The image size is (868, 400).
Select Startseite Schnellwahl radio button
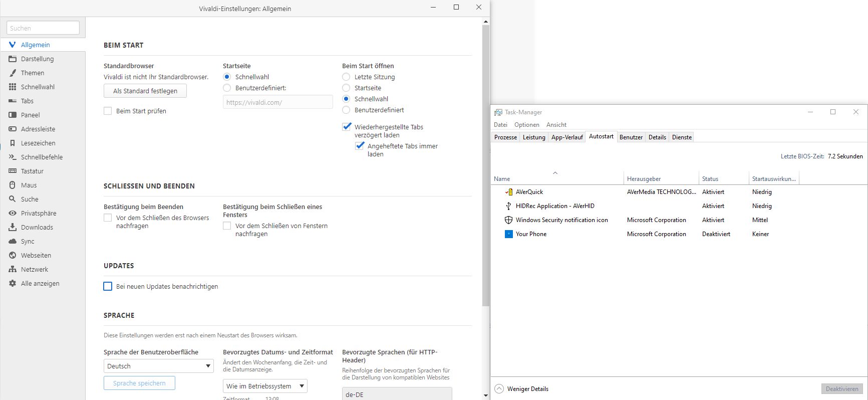click(227, 77)
